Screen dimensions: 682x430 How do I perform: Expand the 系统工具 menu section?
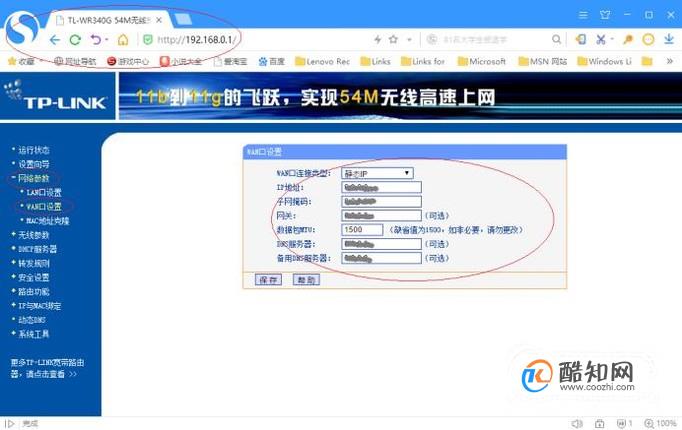point(33,334)
